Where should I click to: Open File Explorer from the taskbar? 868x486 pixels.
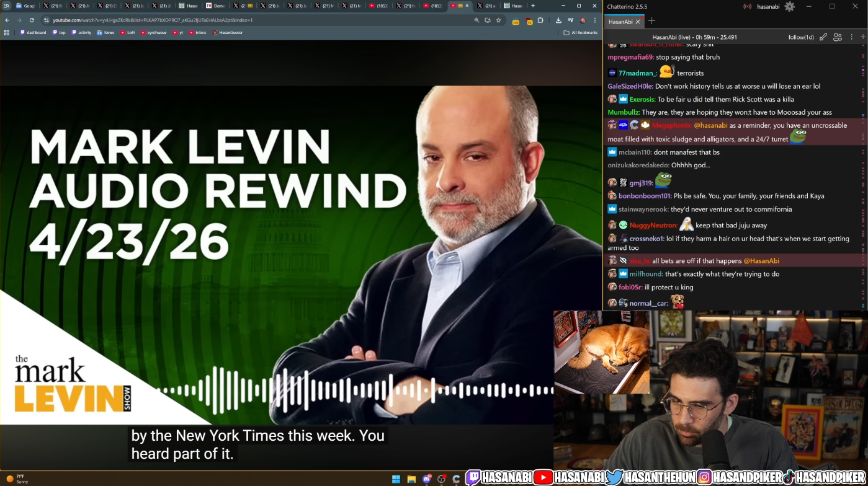(x=411, y=479)
